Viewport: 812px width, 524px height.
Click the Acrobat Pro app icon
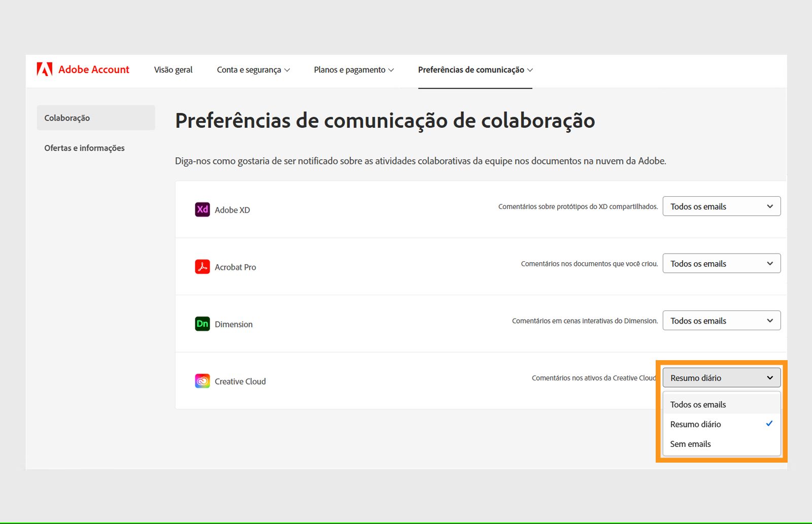(x=202, y=267)
